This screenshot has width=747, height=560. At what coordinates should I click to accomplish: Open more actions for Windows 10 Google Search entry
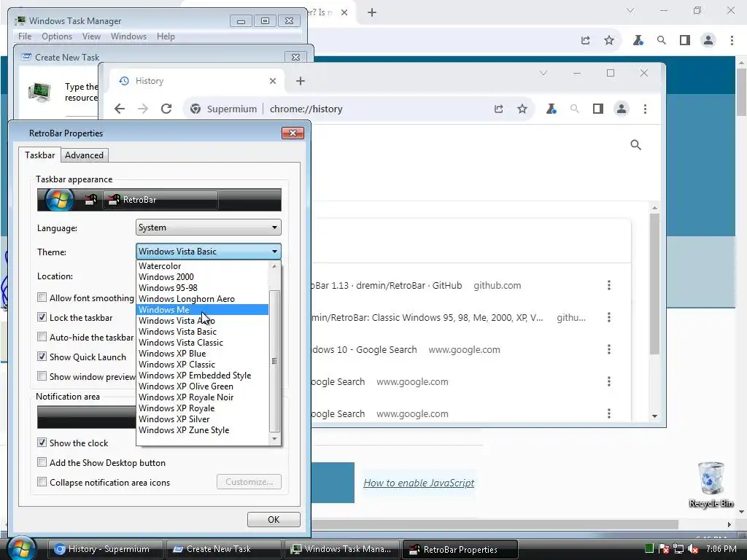coord(609,349)
